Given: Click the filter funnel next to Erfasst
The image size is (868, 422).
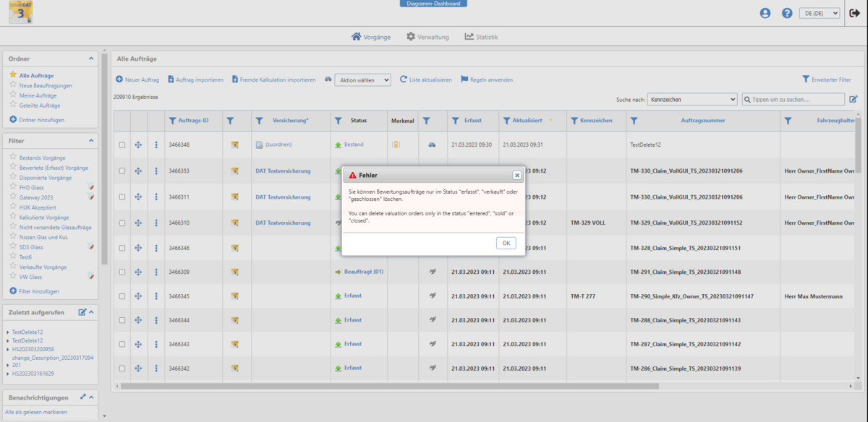Looking at the screenshot, I should [x=456, y=121].
